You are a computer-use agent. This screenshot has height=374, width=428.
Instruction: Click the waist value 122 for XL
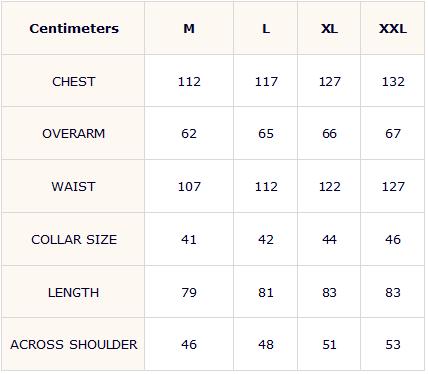click(330, 187)
